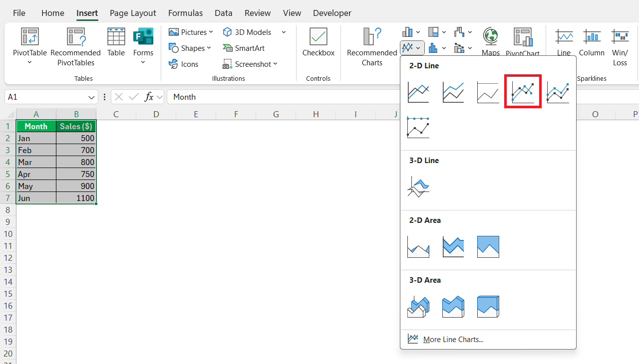Click the Insert Function fx button
The image size is (639, 364).
[149, 97]
